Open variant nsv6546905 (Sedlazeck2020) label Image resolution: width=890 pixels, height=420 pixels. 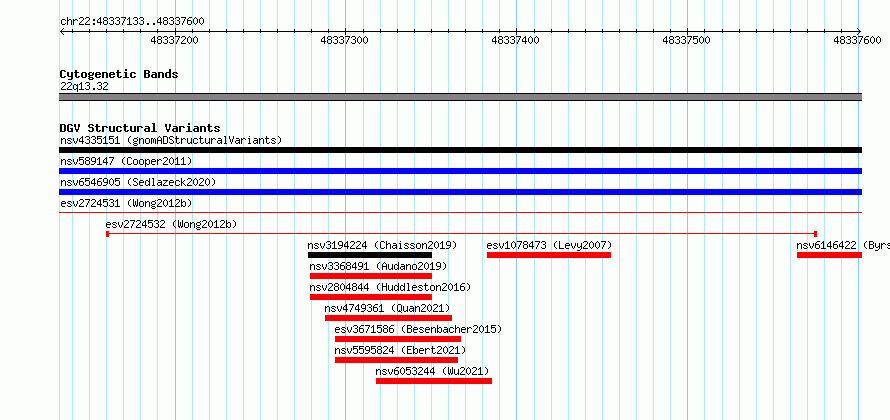[x=138, y=182]
